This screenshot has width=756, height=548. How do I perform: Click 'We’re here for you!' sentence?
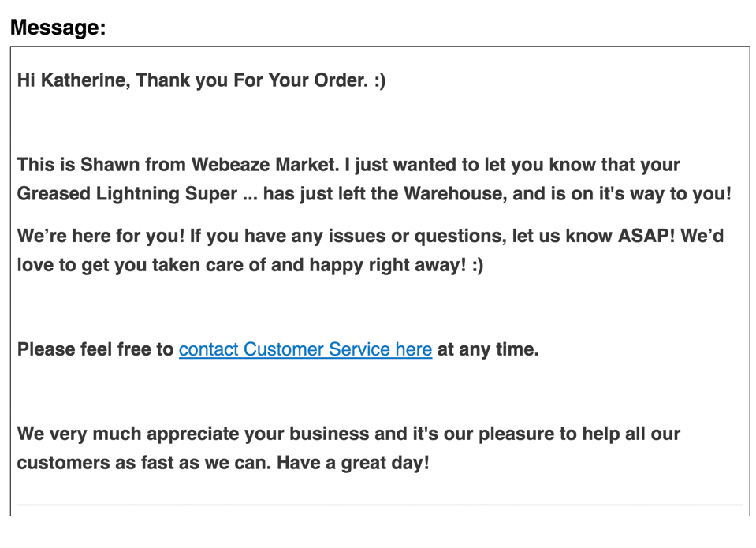[101, 236]
